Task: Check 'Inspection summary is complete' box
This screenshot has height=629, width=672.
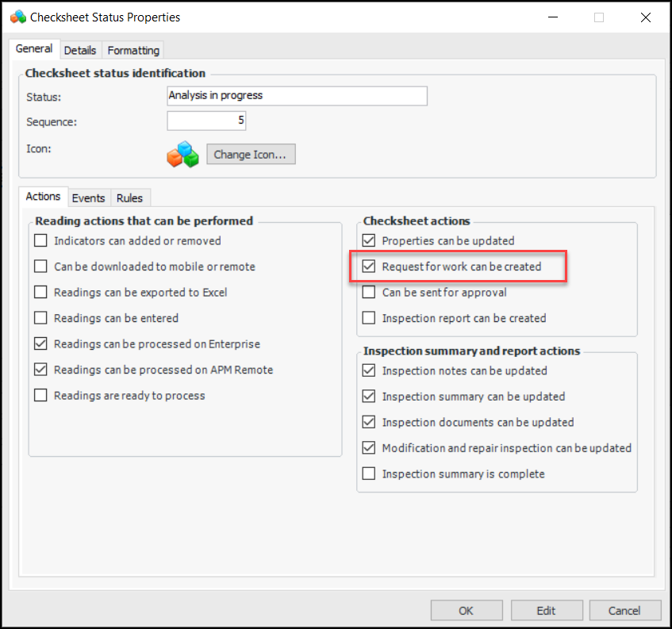Action: pos(369,474)
